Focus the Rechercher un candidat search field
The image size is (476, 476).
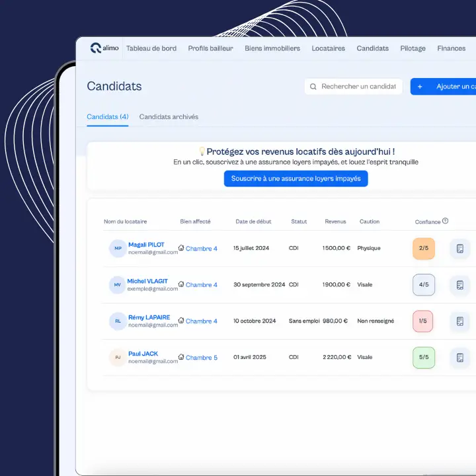358,87
